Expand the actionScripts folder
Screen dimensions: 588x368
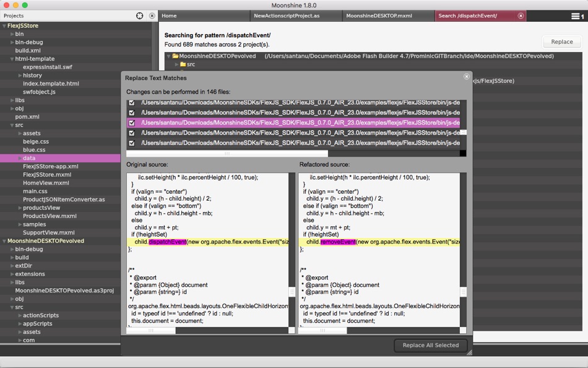coord(20,315)
